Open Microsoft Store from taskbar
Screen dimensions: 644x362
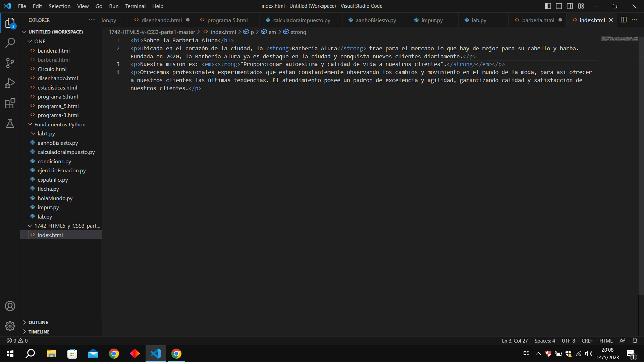tap(72, 354)
